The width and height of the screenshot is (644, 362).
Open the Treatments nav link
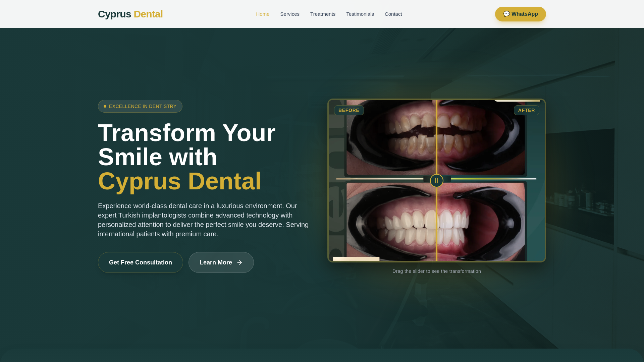[323, 14]
